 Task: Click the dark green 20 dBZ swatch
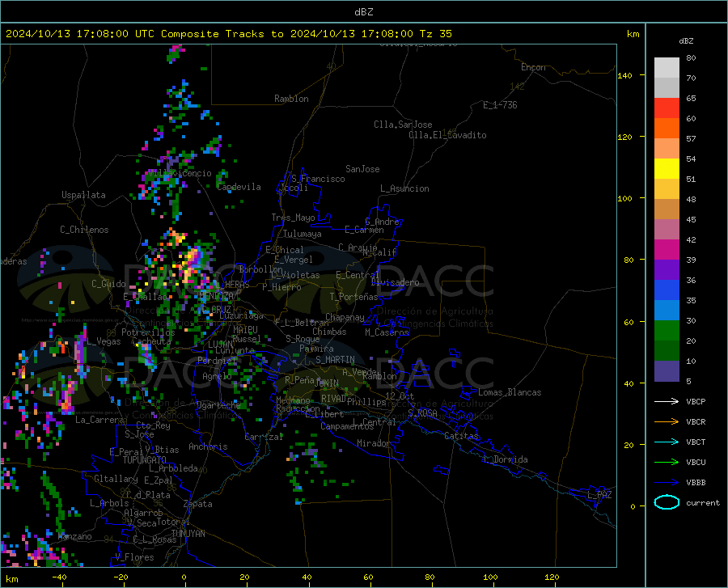pyautogui.click(x=667, y=350)
